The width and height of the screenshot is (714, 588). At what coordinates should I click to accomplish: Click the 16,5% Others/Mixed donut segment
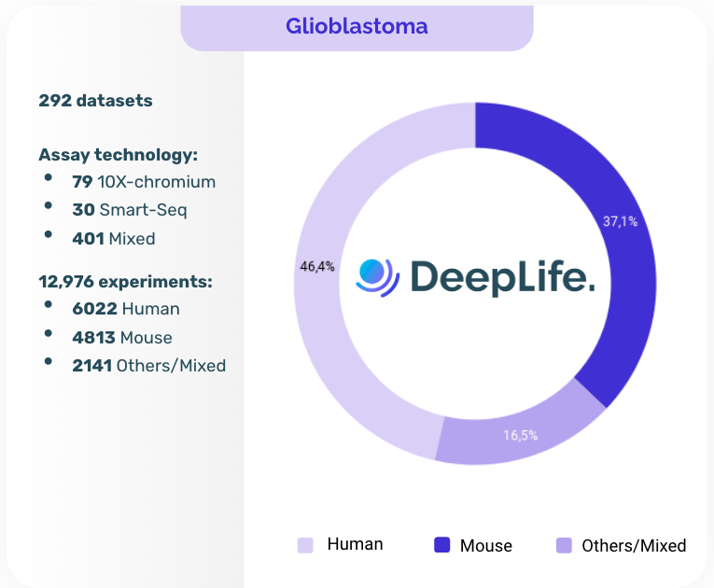pyautogui.click(x=519, y=435)
